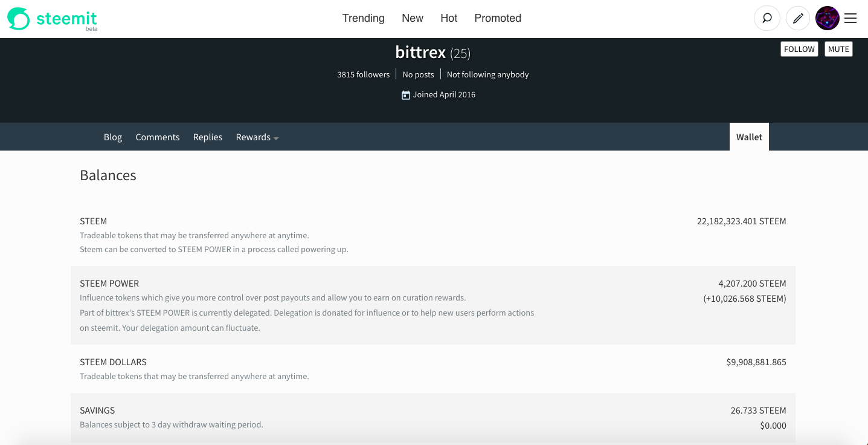868x445 pixels.
Task: Click the 26.733 STEEM savings balance
Action: tap(759, 411)
